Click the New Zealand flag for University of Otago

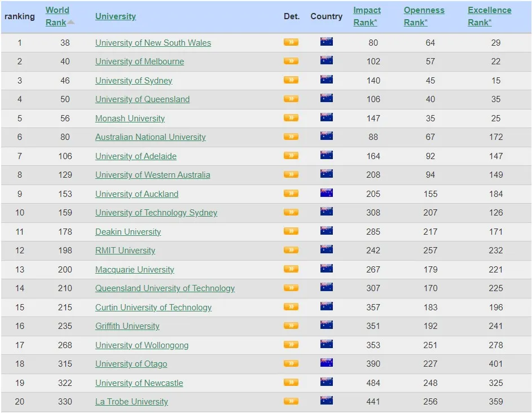tap(327, 363)
